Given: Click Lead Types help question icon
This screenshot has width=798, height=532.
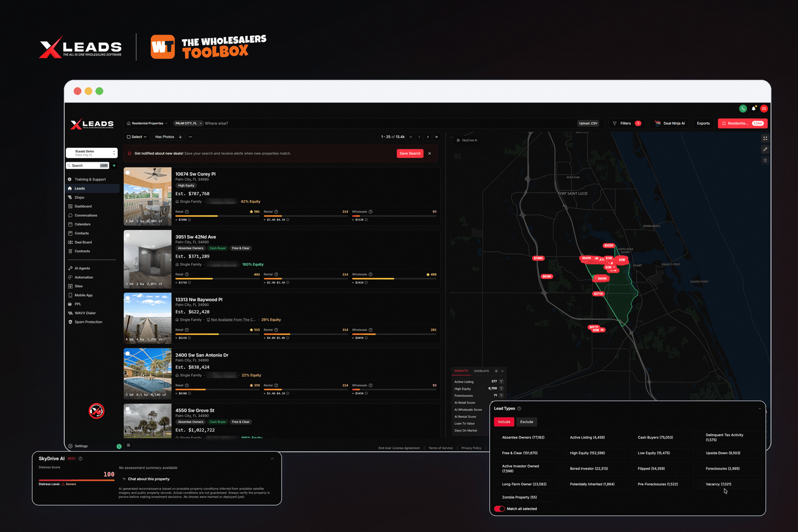Looking at the screenshot, I should coord(519,409).
